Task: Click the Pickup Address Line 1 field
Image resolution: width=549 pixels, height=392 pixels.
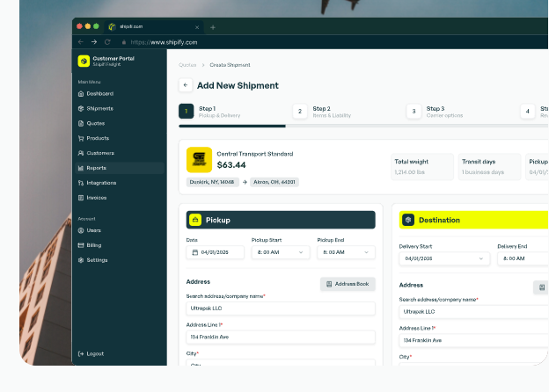Action: pyautogui.click(x=281, y=337)
